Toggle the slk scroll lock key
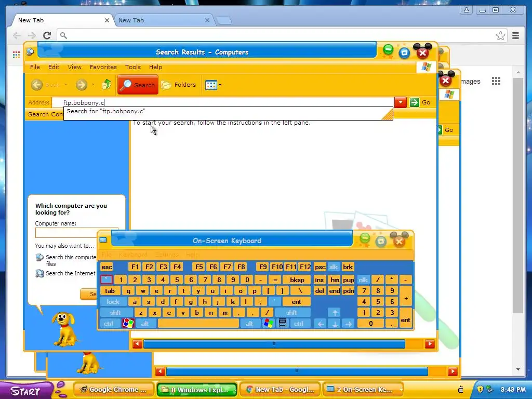The height and width of the screenshot is (399, 532). pyautogui.click(x=334, y=267)
